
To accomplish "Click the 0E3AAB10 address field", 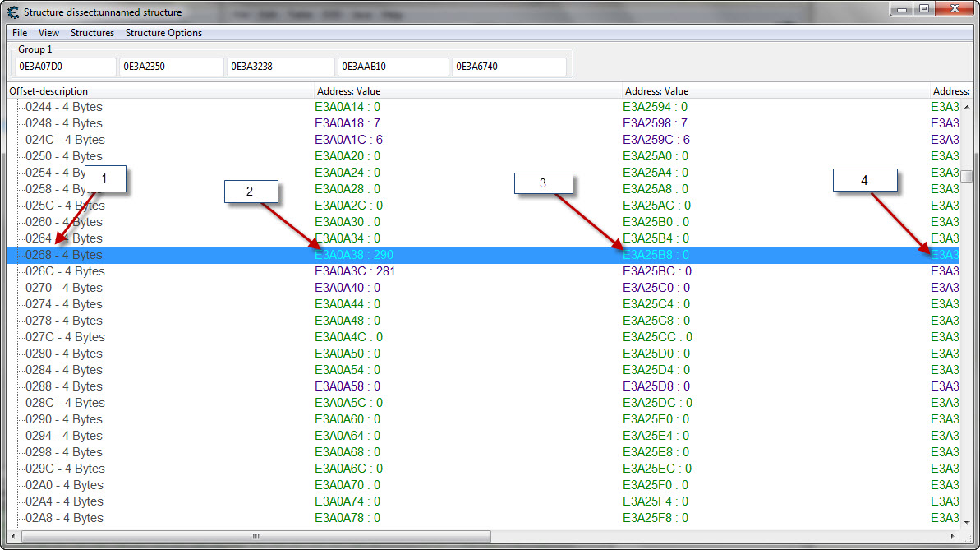I will tap(393, 67).
